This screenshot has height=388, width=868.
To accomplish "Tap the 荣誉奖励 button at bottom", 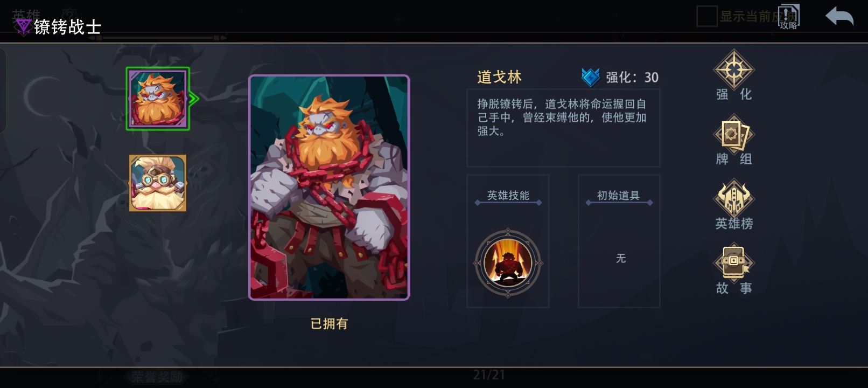I will [x=157, y=376].
